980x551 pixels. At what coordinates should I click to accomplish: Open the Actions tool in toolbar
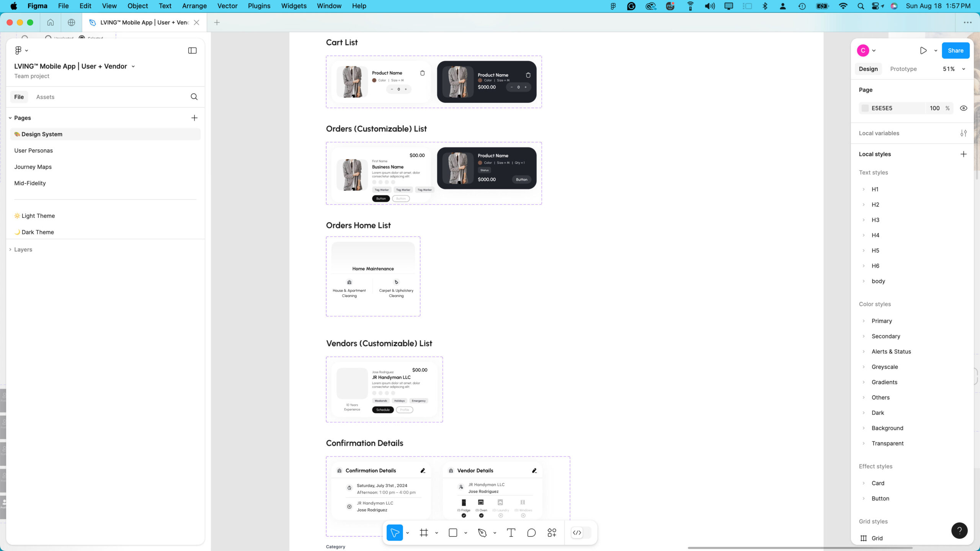point(552,533)
